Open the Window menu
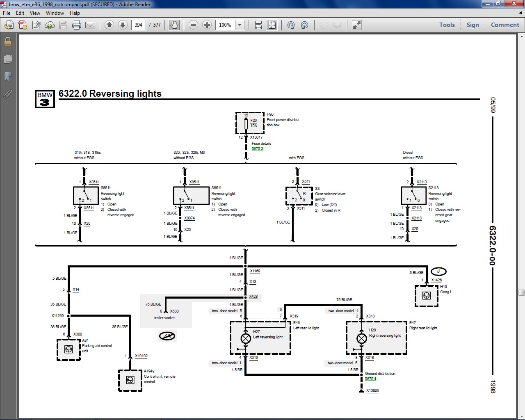 click(x=55, y=13)
